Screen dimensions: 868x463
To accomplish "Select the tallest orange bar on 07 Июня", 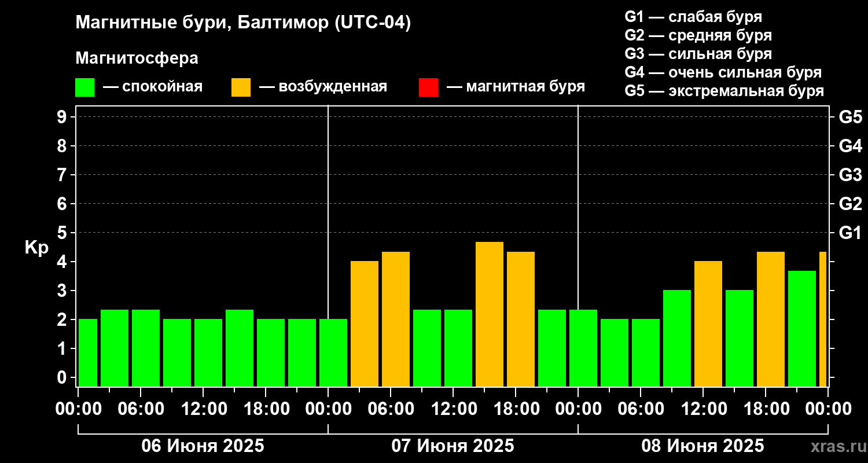I will [490, 314].
